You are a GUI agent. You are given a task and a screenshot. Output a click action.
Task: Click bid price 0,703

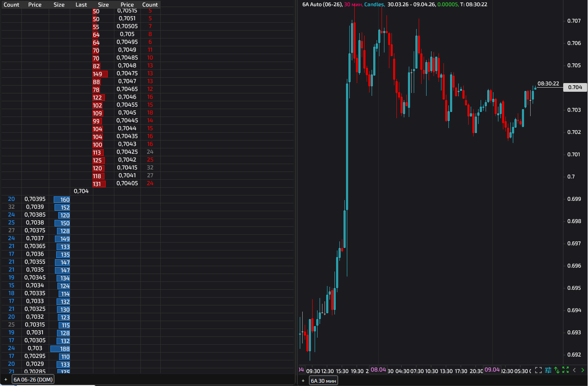35,348
